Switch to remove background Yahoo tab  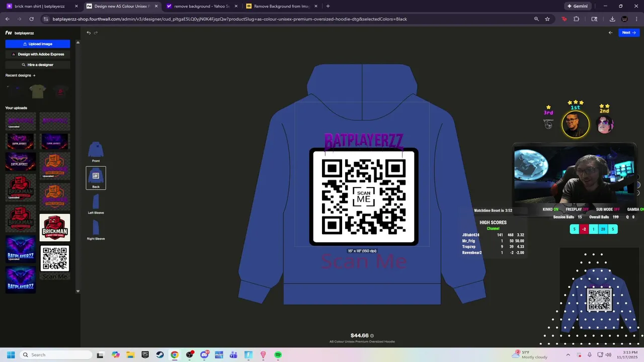201,6
